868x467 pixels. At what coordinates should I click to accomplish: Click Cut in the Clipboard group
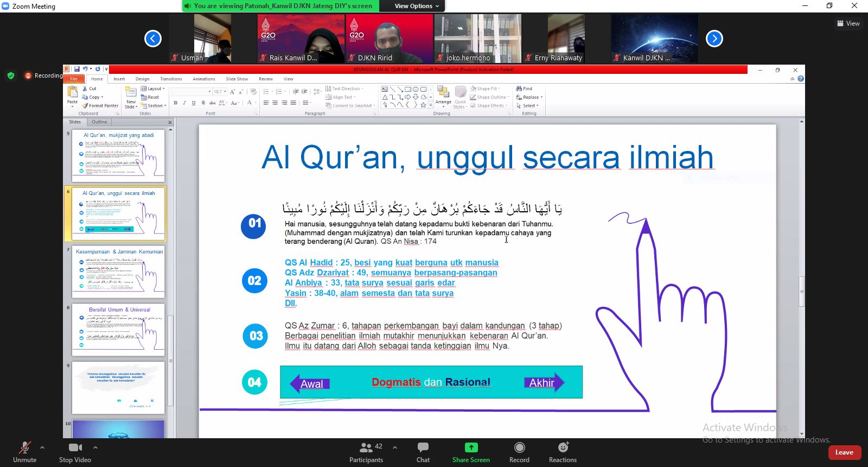90,89
